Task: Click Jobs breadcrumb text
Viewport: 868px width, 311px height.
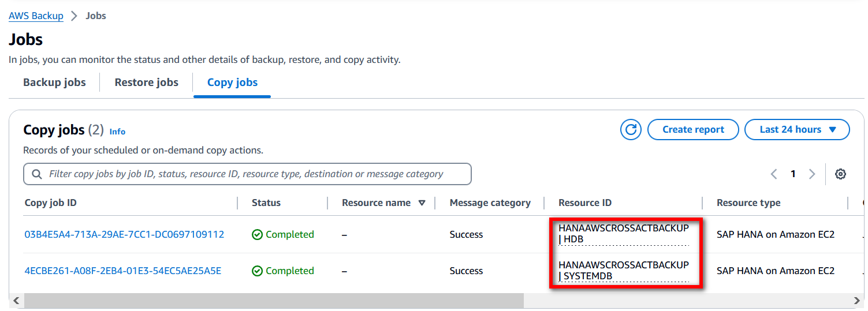Action: pos(96,16)
